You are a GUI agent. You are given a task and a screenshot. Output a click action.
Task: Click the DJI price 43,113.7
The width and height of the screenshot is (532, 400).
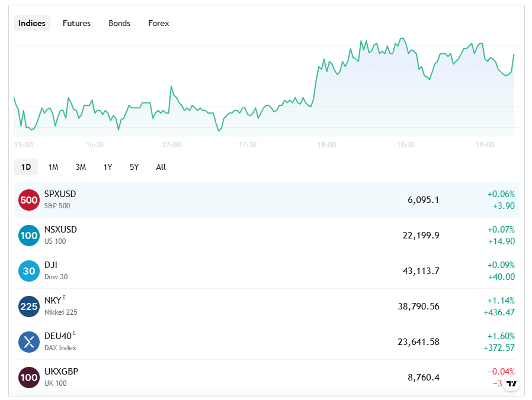click(421, 271)
